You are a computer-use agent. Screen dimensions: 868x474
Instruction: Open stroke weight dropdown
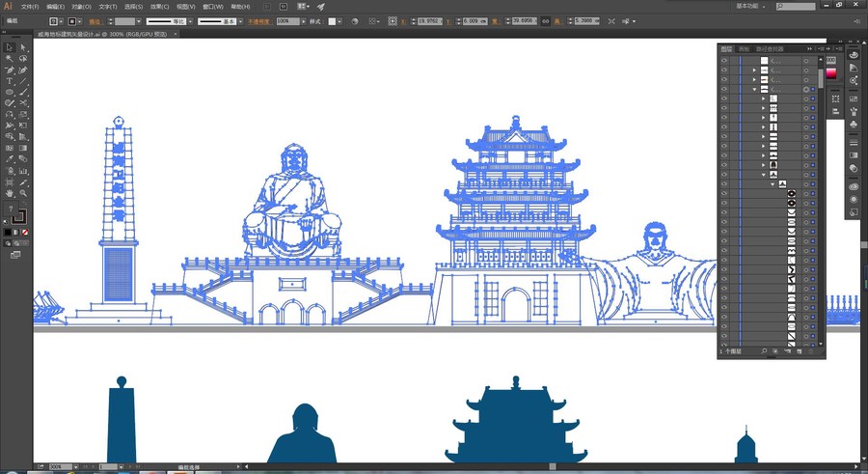coord(139,21)
